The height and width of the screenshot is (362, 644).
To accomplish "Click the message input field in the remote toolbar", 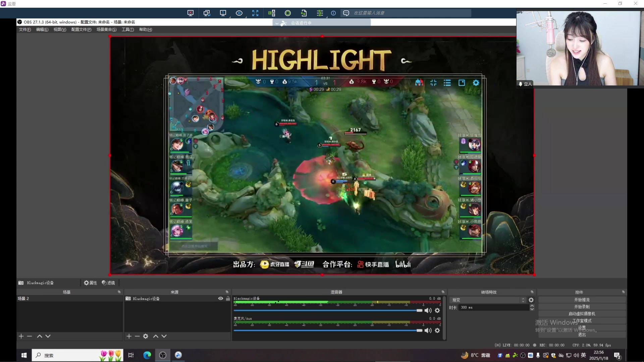I will [x=411, y=13].
